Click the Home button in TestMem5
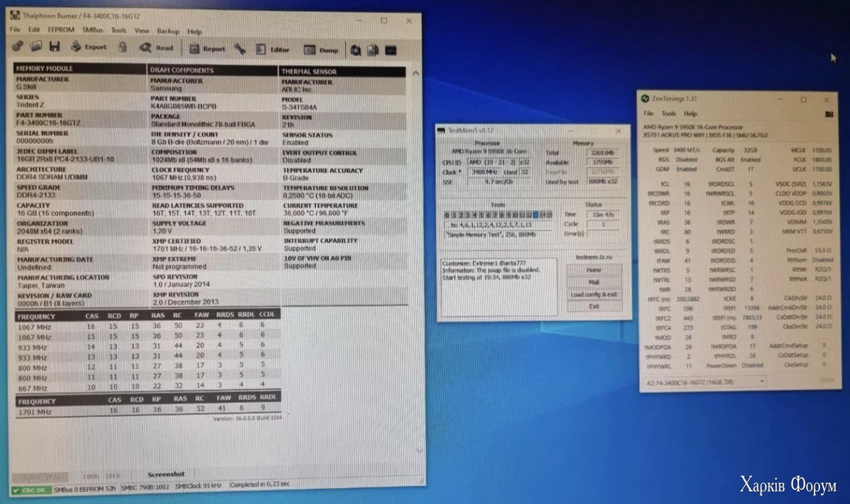Screen dimensions: 850x504 [x=593, y=270]
